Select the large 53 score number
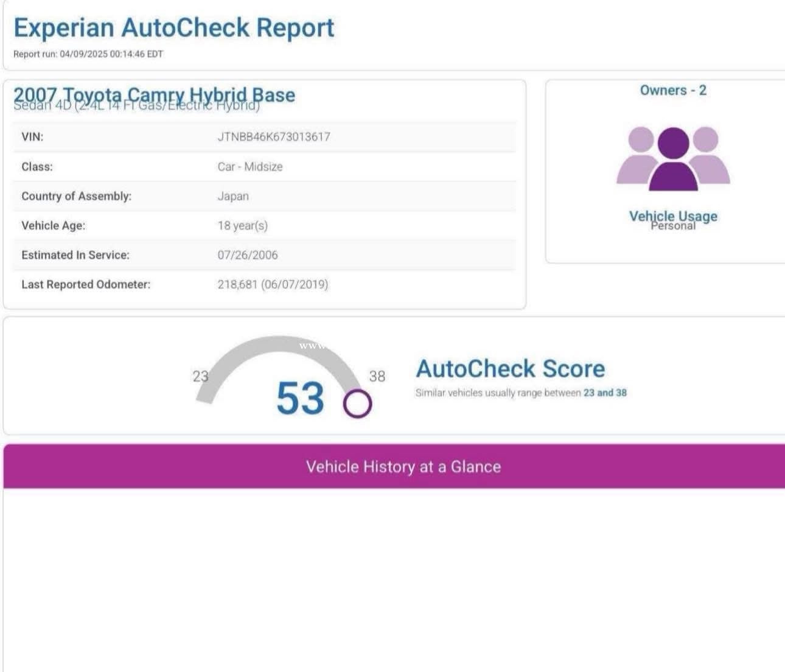Screen dimensions: 785x672 point(300,399)
